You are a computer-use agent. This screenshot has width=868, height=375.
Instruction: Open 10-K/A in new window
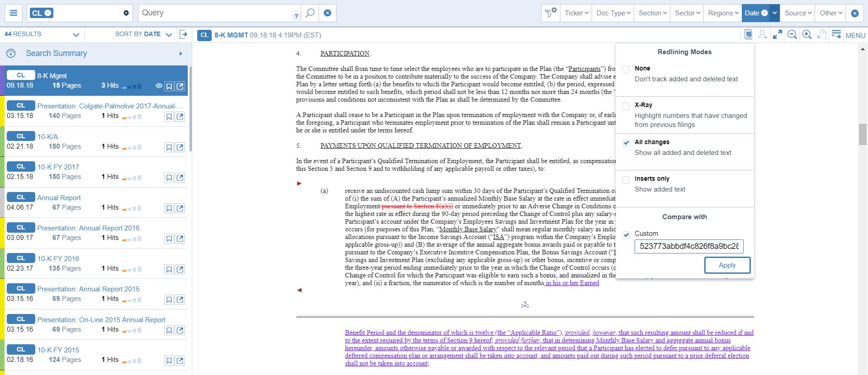[x=180, y=147]
